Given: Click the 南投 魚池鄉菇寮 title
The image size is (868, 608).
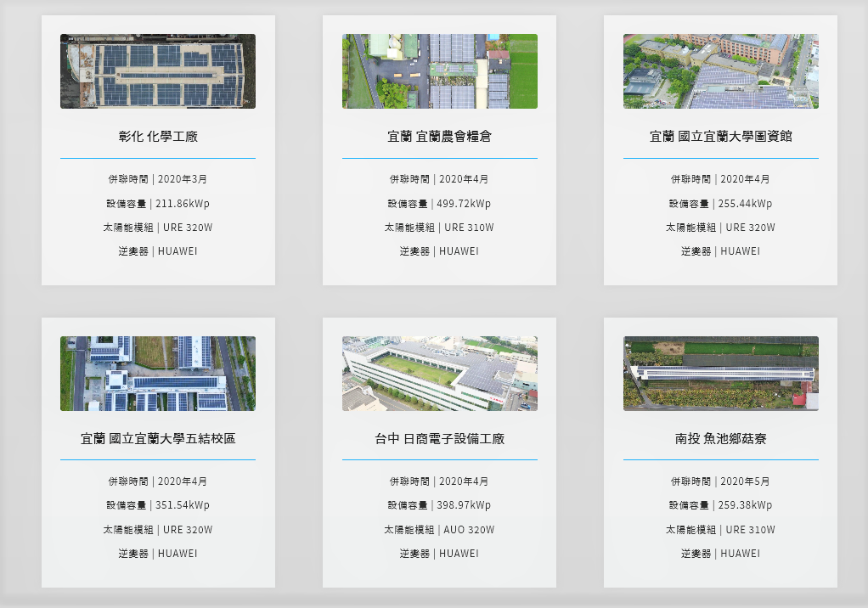Looking at the screenshot, I should [720, 439].
